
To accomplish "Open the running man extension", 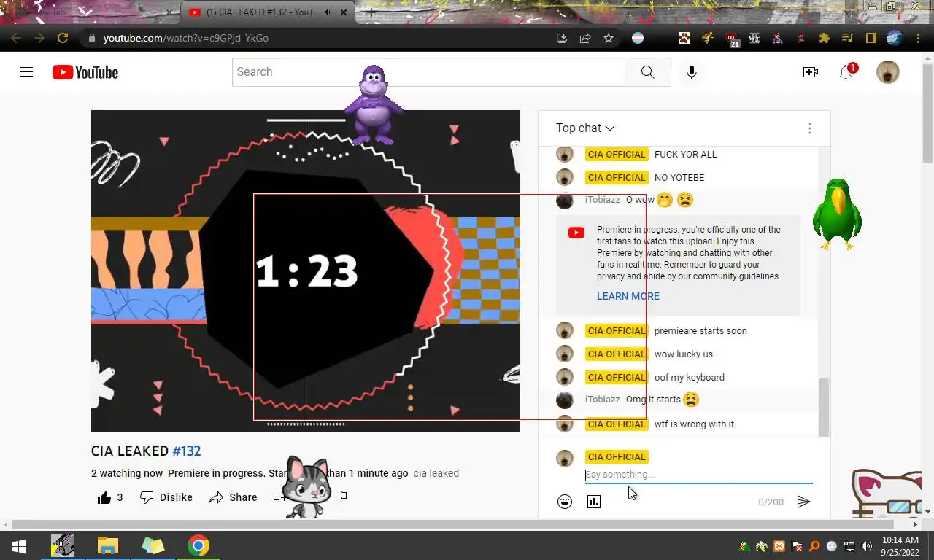I will (708, 38).
